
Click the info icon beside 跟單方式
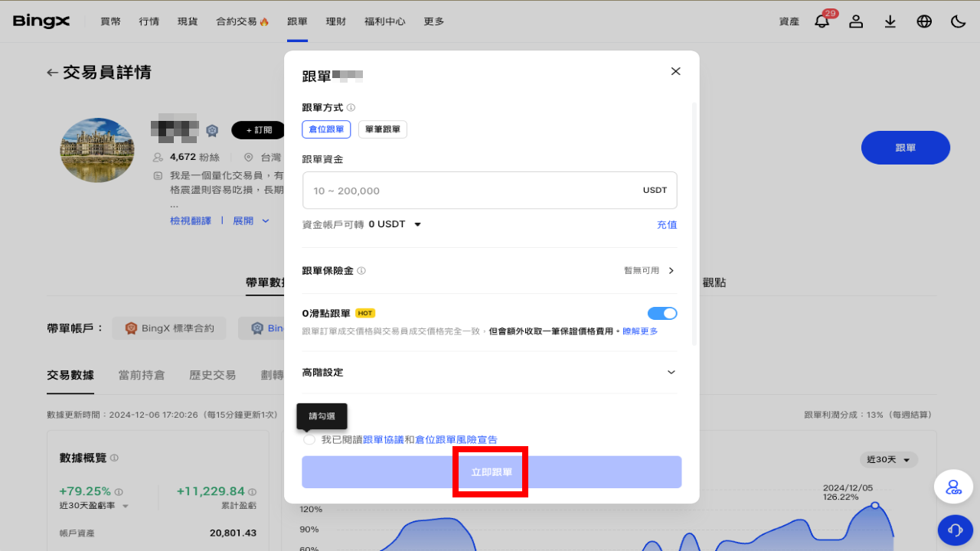[x=351, y=107]
